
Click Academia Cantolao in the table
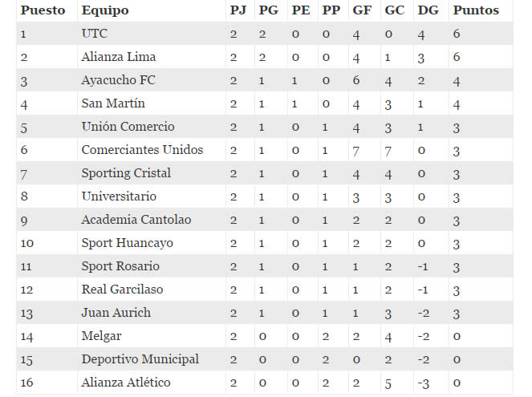click(136, 220)
